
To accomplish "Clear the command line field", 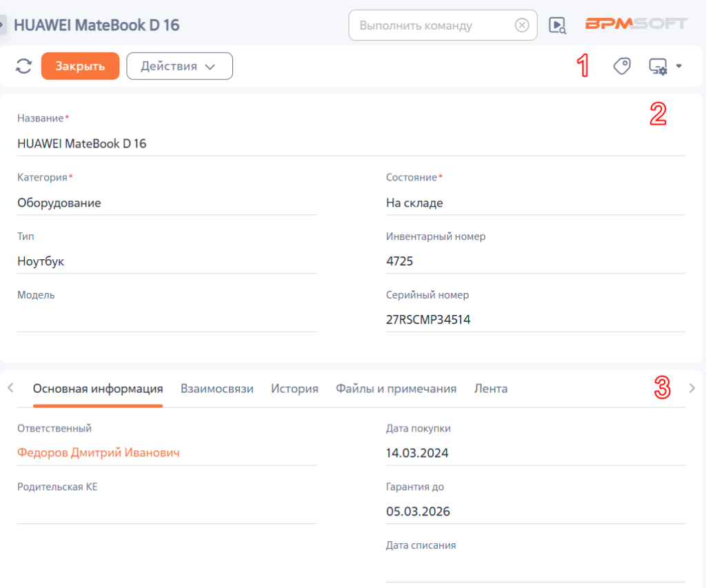I will pos(522,26).
